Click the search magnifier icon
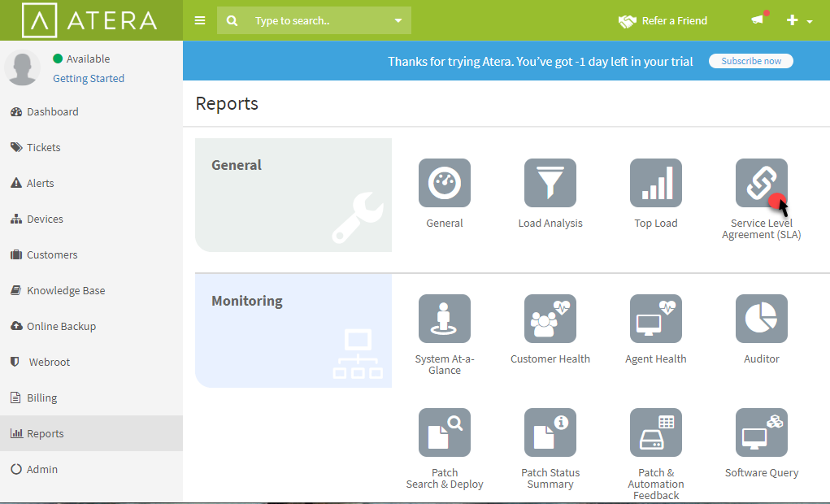This screenshot has height=504, width=830. pos(232,20)
